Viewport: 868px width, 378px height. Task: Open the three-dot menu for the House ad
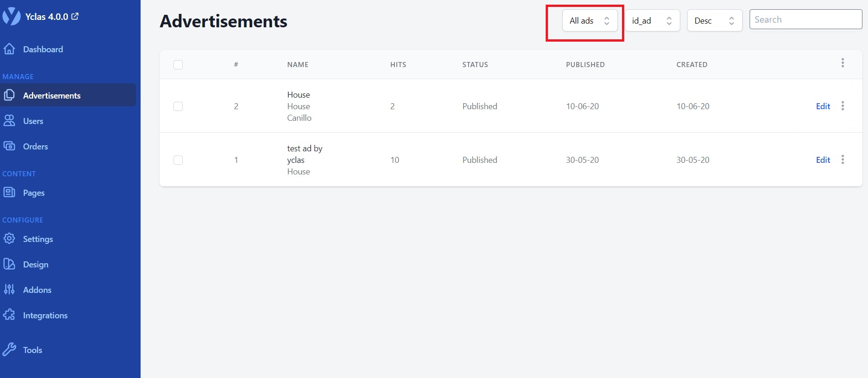[x=843, y=106]
